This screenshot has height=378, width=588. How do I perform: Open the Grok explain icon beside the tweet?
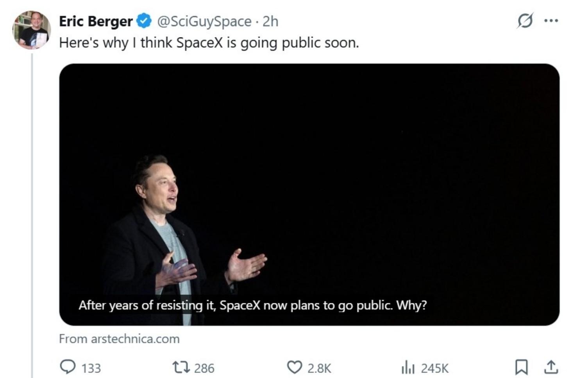[525, 21]
